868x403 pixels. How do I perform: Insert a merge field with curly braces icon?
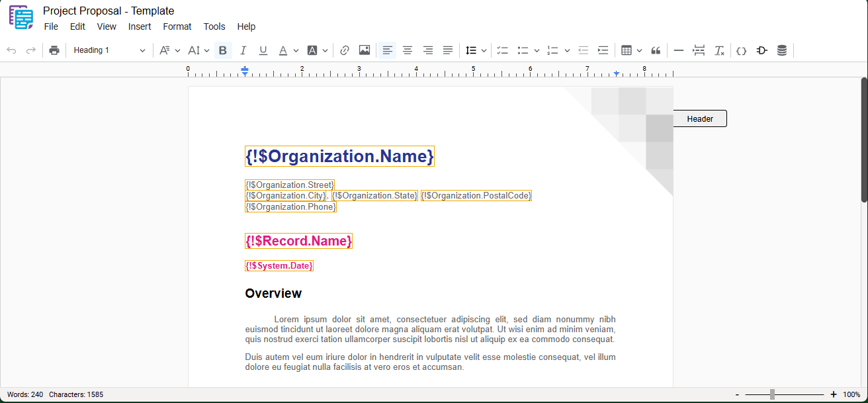742,50
